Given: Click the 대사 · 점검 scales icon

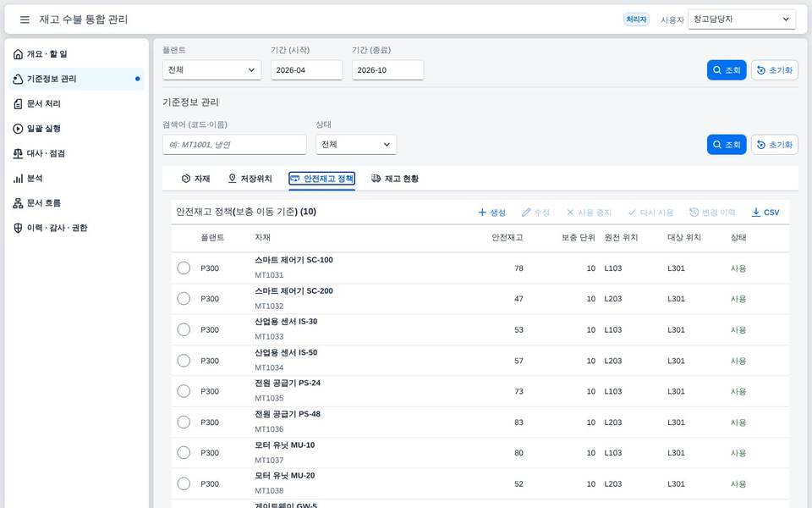Looking at the screenshot, I should coord(18,153).
